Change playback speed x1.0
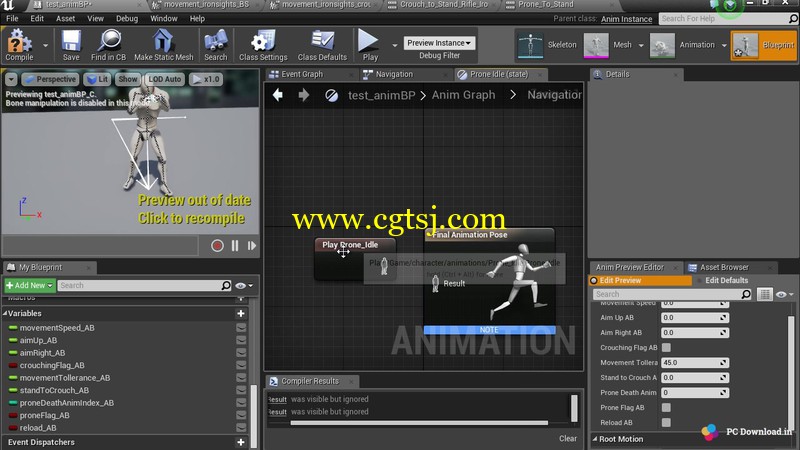800x450 pixels. pyautogui.click(x=206, y=79)
